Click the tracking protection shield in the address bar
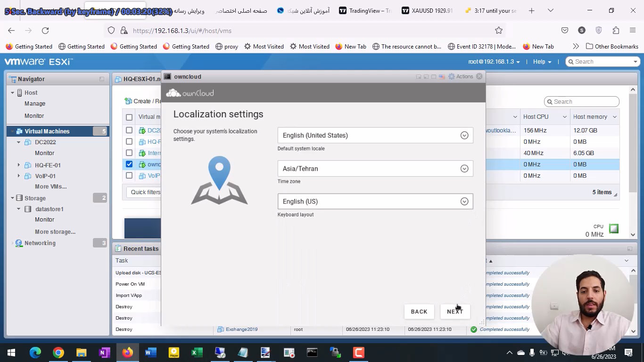Viewport: 644px width, 362px height. pos(111,30)
